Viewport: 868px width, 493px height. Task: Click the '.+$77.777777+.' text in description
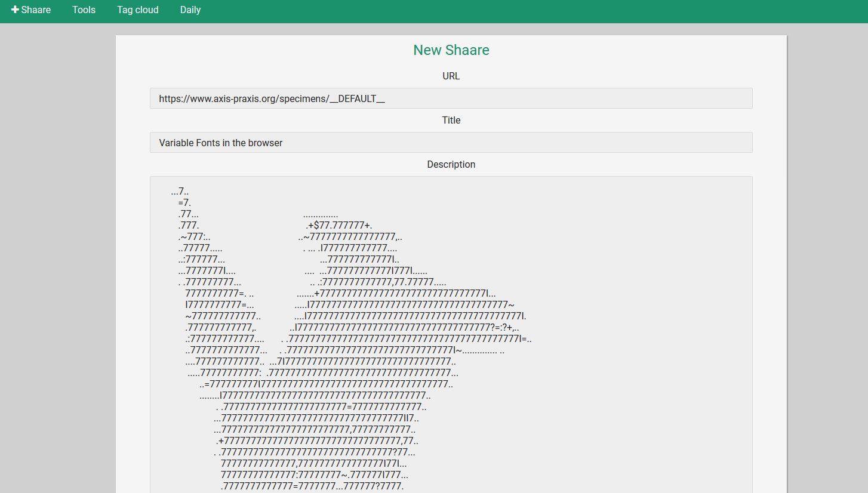[338, 226]
